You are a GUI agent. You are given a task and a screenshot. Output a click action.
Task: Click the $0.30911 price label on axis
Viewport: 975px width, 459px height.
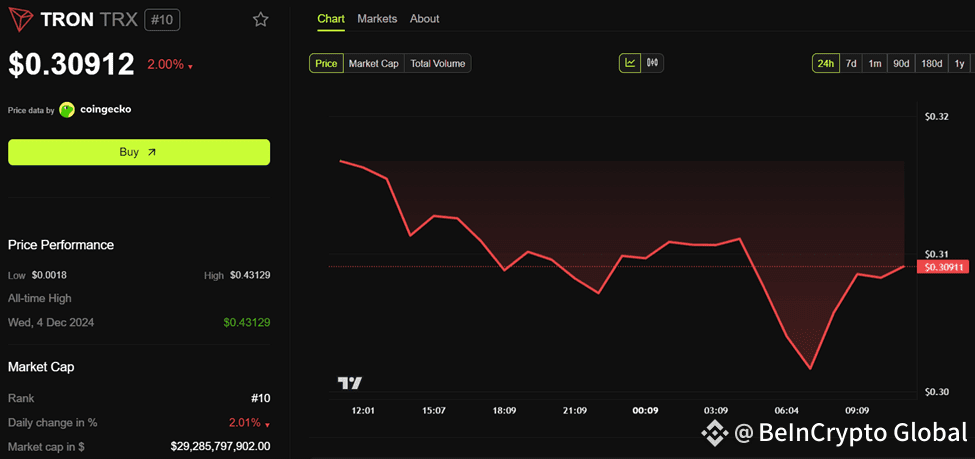click(943, 267)
